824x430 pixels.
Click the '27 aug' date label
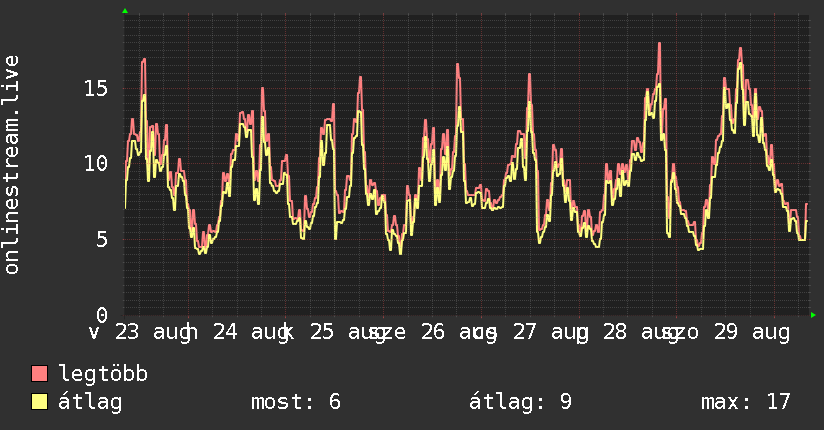(551, 333)
